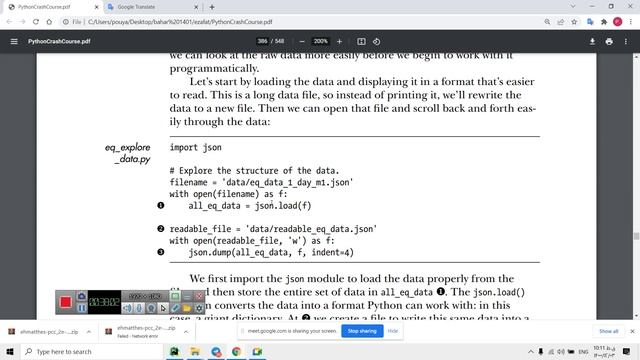Minimize the recorder toolbar
This screenshot has height=360, width=640.
click(187, 296)
